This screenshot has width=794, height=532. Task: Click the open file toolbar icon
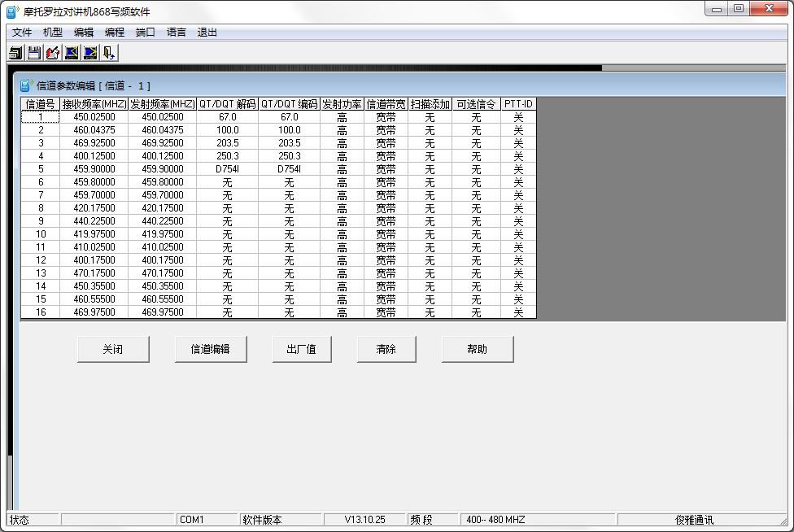click(x=15, y=53)
